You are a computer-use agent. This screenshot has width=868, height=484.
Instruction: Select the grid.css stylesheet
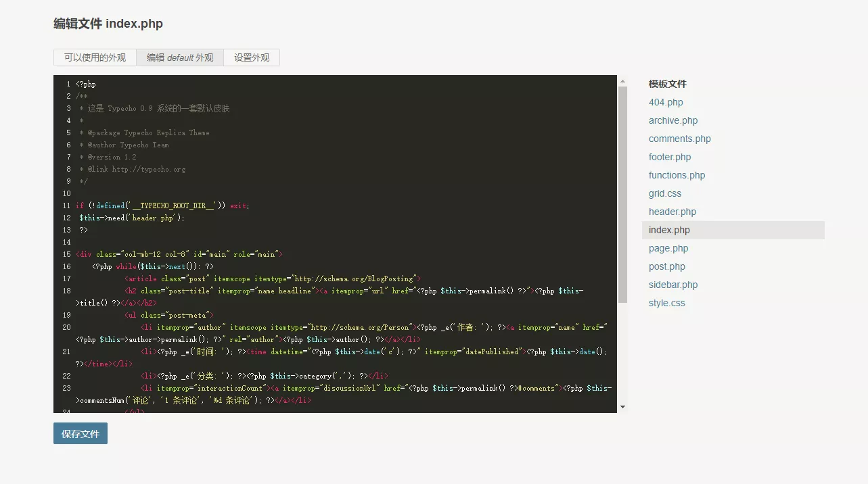(x=665, y=194)
